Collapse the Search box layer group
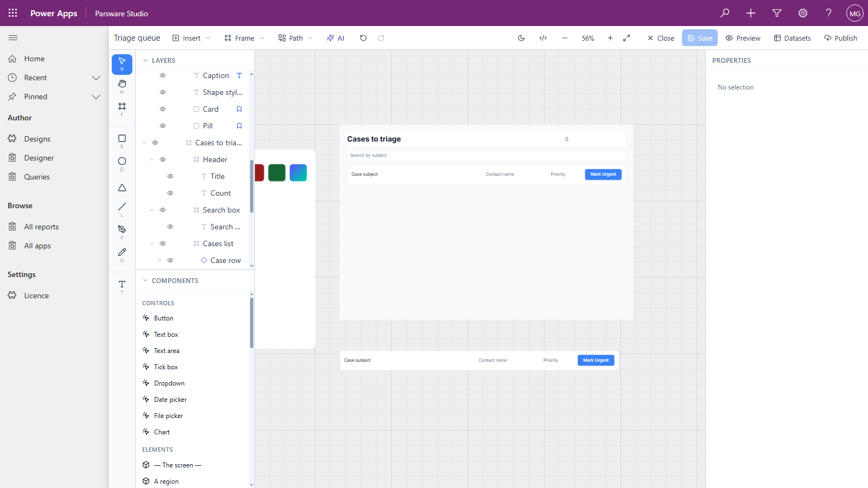Screen dimensions: 868x488 pos(152,210)
